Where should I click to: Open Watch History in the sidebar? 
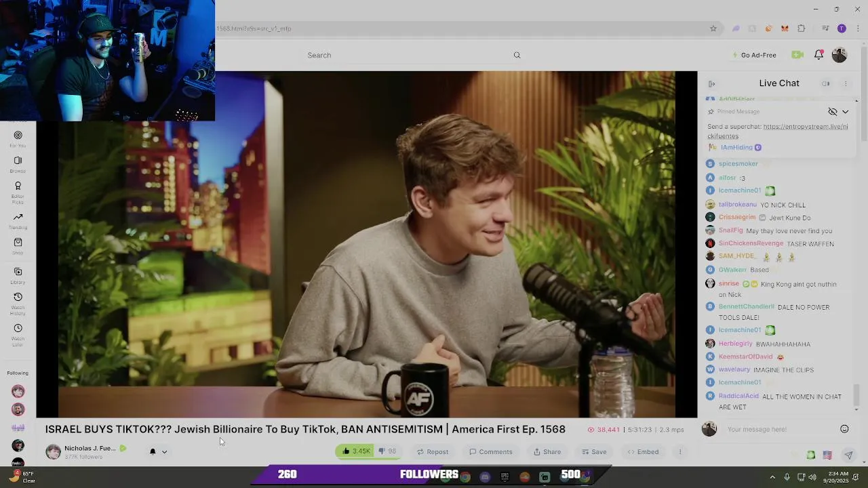(x=18, y=304)
